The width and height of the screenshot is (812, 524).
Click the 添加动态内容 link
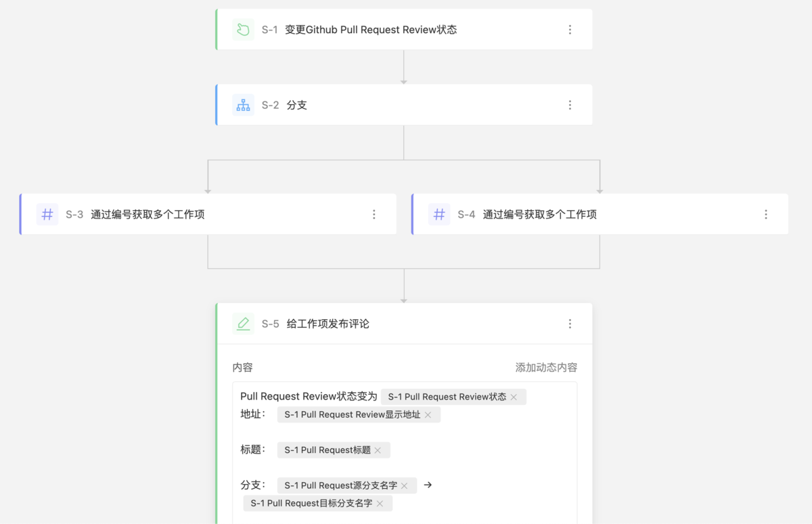(x=547, y=367)
